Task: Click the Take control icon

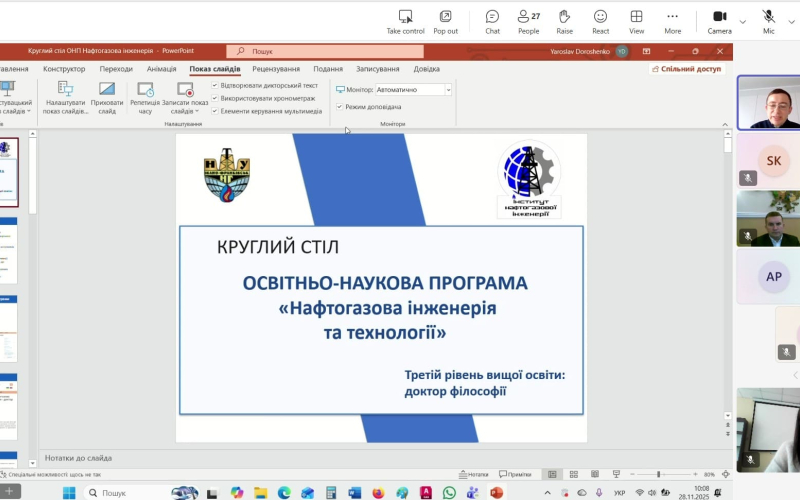Action: tap(405, 17)
